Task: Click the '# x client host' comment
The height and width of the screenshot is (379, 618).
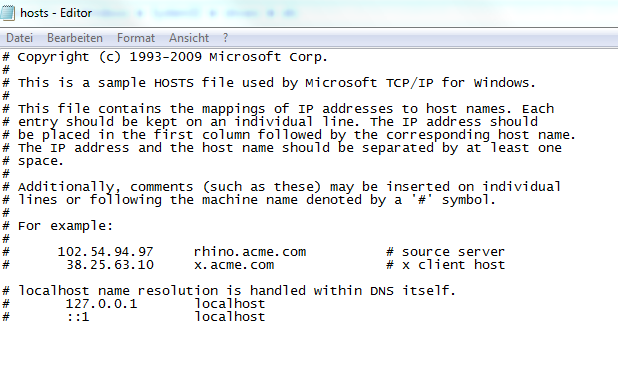Action: [445, 265]
